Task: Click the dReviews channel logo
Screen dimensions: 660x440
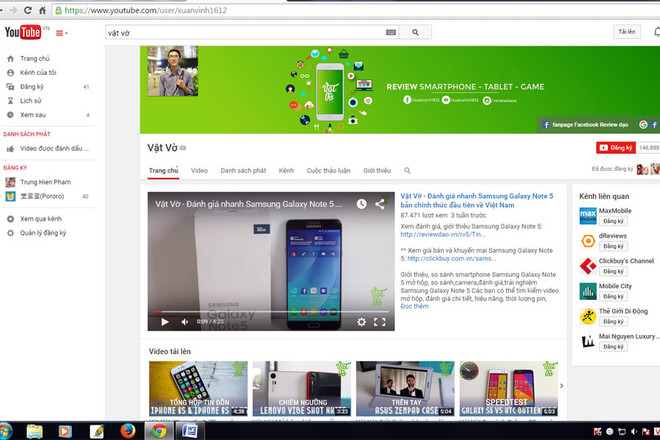Action: pos(588,241)
